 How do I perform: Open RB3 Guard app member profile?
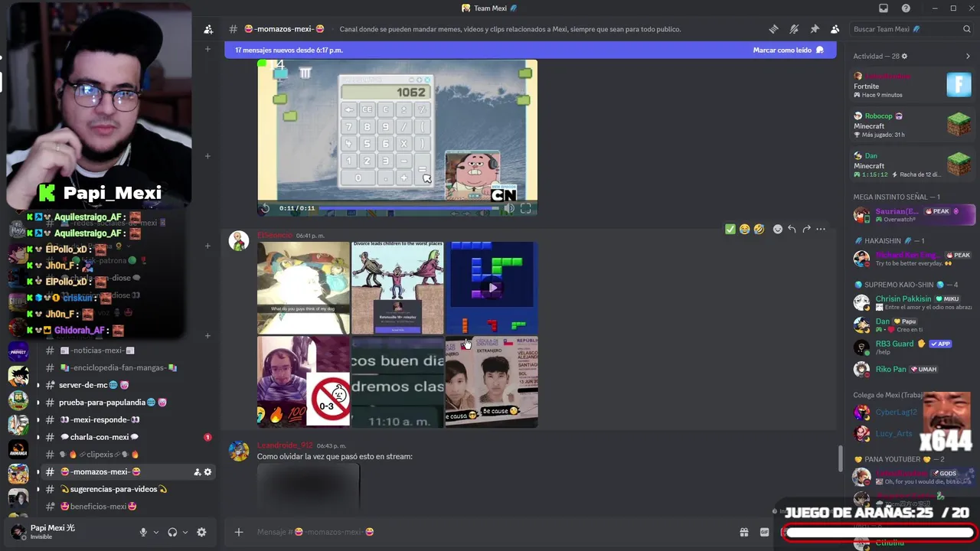(x=913, y=347)
